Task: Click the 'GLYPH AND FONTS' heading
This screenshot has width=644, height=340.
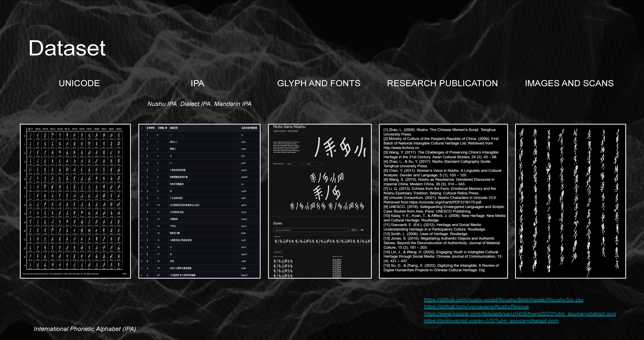Action: pos(319,83)
